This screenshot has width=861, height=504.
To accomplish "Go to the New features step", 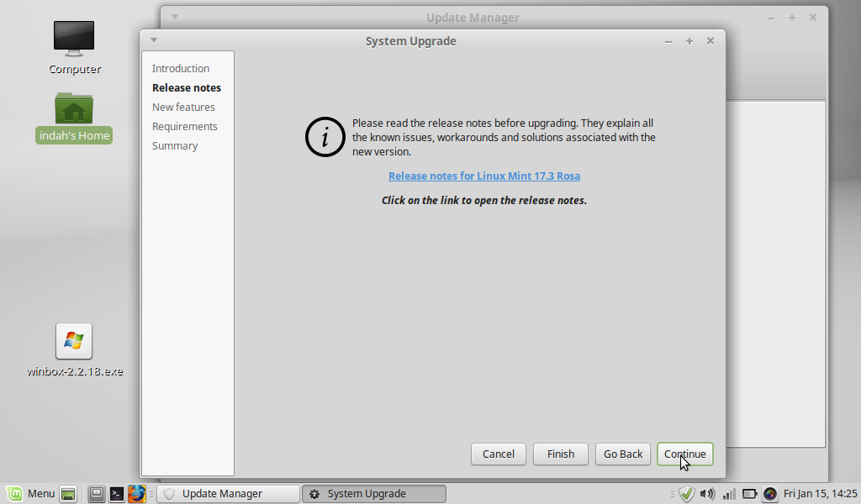I will 183,107.
